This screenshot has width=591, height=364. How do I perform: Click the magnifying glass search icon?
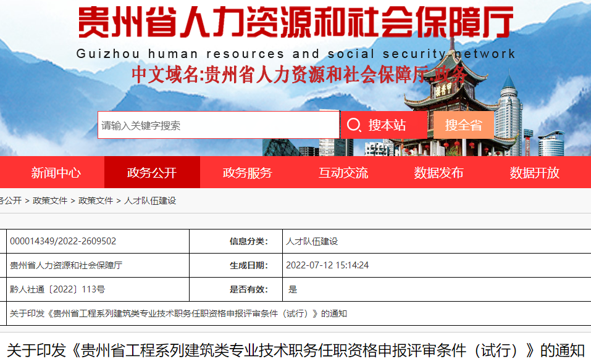(353, 124)
